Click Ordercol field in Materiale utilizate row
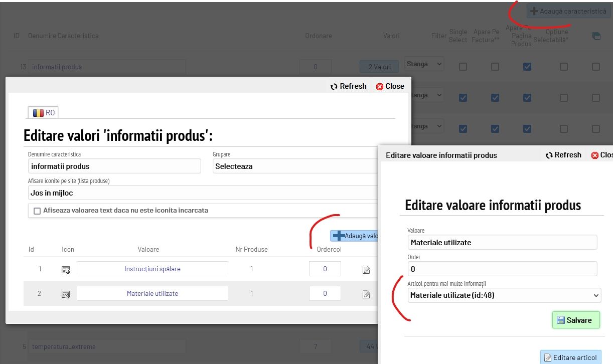 pos(325,293)
